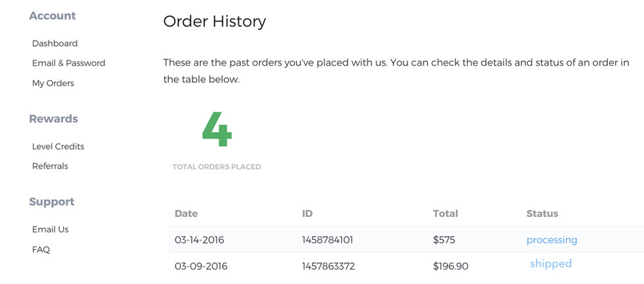
Task: View Level Credits under Rewards
Action: pos(58,147)
